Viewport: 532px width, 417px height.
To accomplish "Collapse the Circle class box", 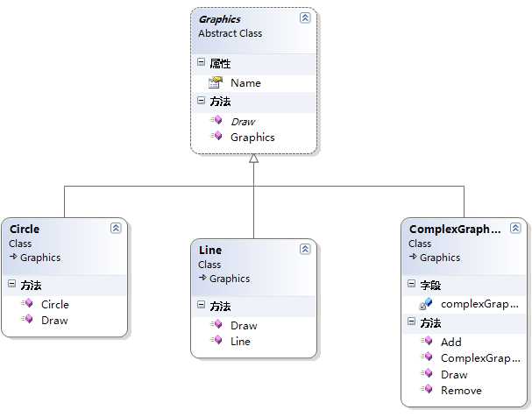I will pos(116,228).
